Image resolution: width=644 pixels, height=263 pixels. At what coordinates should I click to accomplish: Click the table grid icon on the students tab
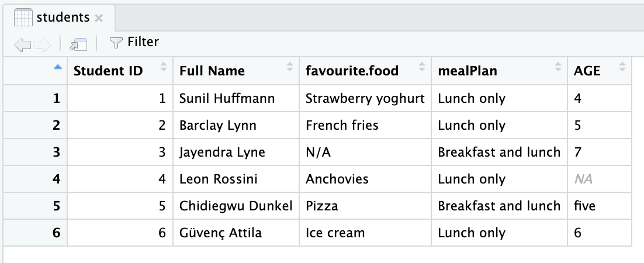23,18
